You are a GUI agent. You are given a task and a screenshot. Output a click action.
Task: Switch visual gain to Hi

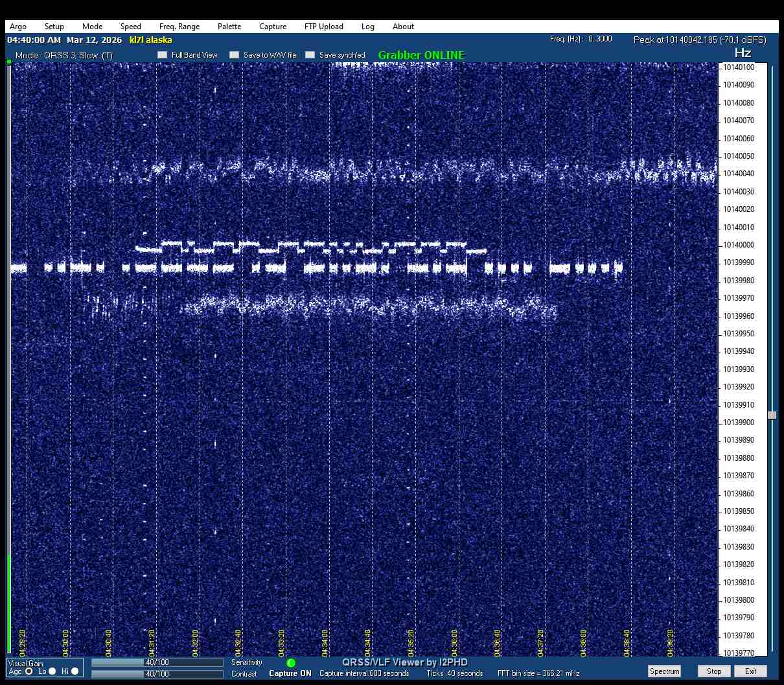point(75,671)
